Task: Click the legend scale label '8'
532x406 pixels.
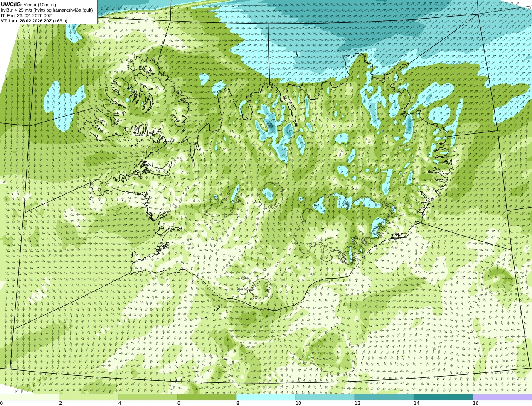Action: coord(238,403)
